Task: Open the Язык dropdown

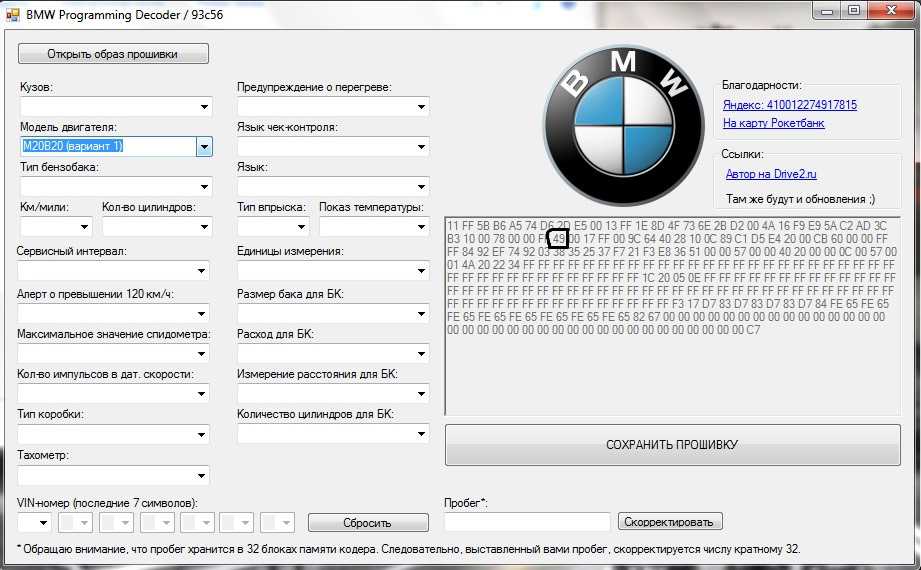Action: 333,187
